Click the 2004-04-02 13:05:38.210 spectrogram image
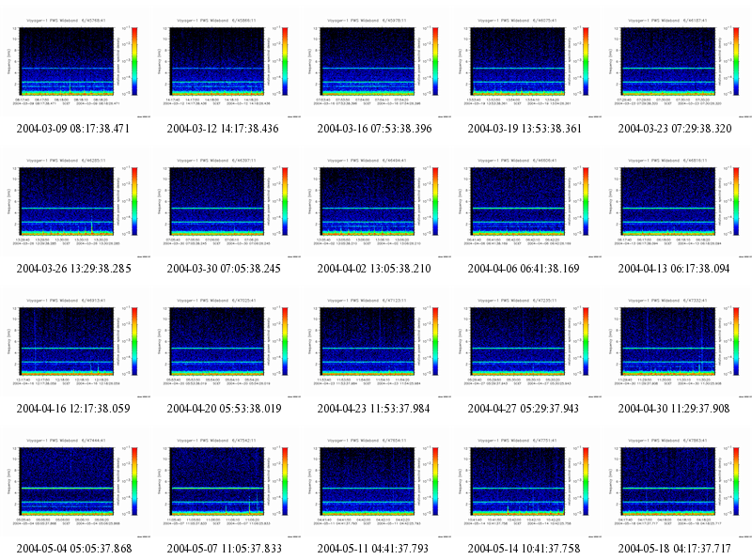This screenshot has width=752, height=560. pos(376,205)
